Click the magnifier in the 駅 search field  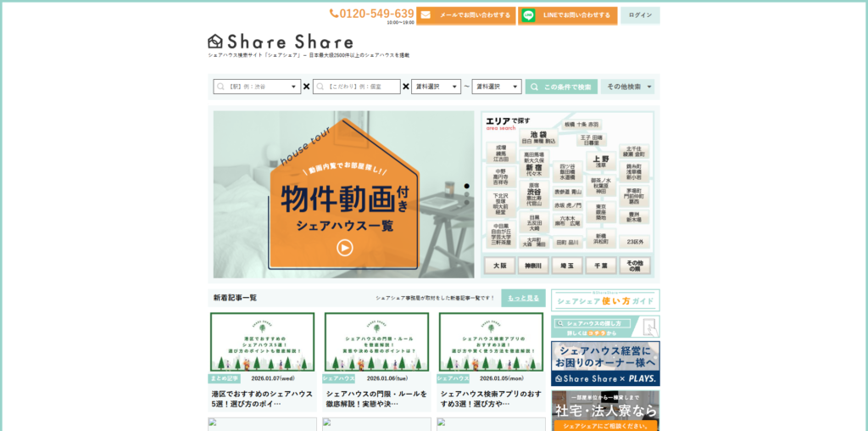coord(221,87)
